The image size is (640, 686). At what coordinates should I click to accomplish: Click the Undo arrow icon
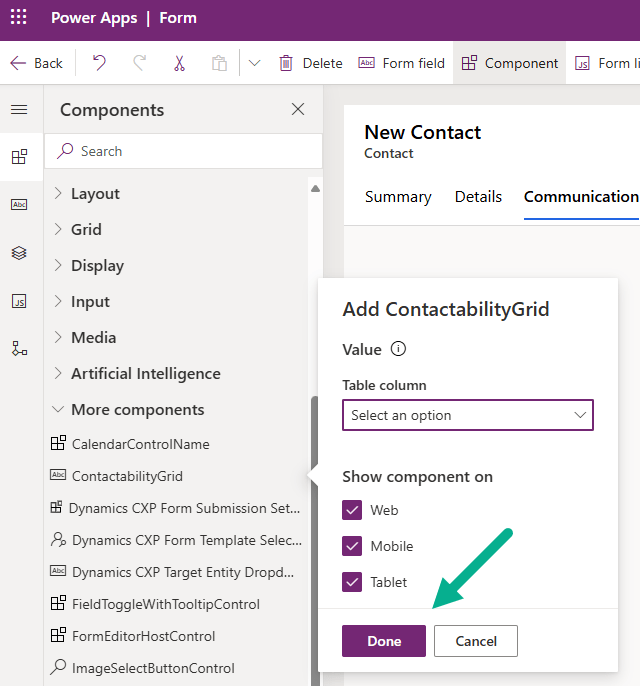click(99, 63)
